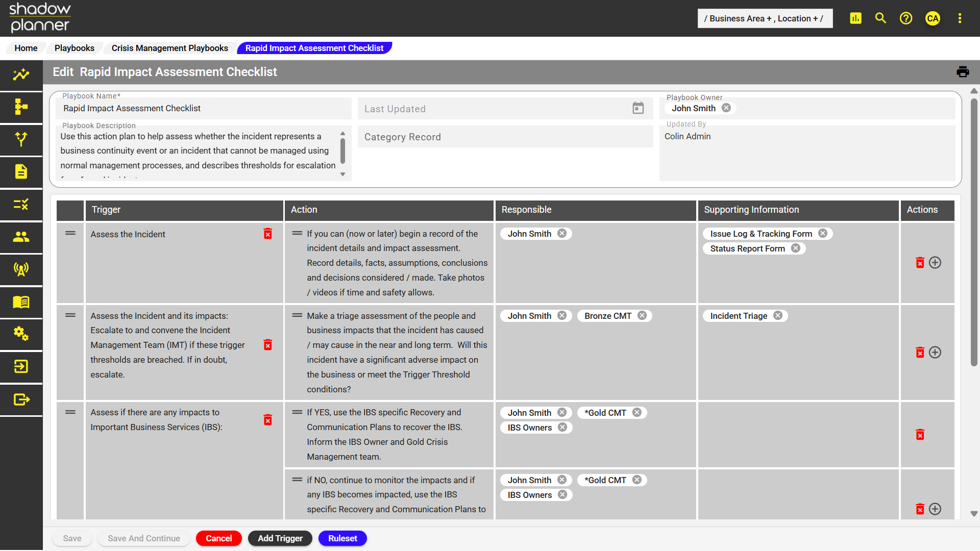Click the logout exit icon at sidebar bottom
This screenshot has height=551, width=980.
pyautogui.click(x=20, y=399)
